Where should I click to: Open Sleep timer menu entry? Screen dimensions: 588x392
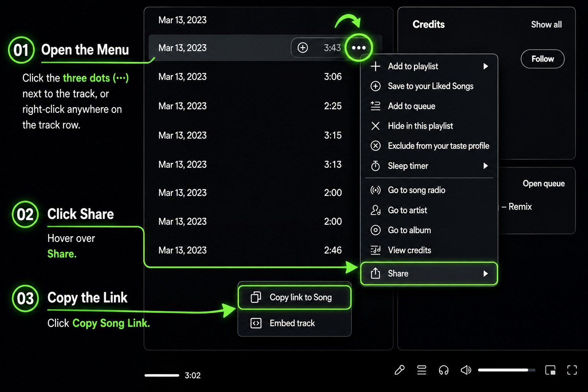tap(429, 166)
